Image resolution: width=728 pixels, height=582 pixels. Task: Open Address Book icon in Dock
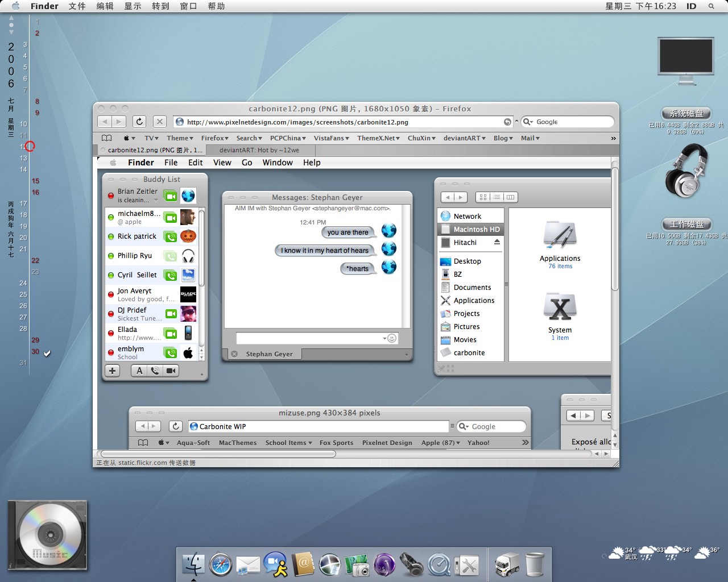tap(303, 564)
